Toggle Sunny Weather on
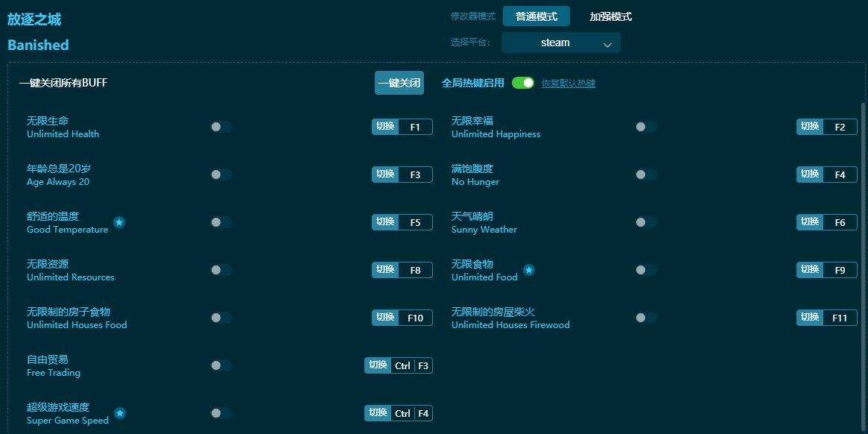This screenshot has width=868, height=434. point(645,222)
